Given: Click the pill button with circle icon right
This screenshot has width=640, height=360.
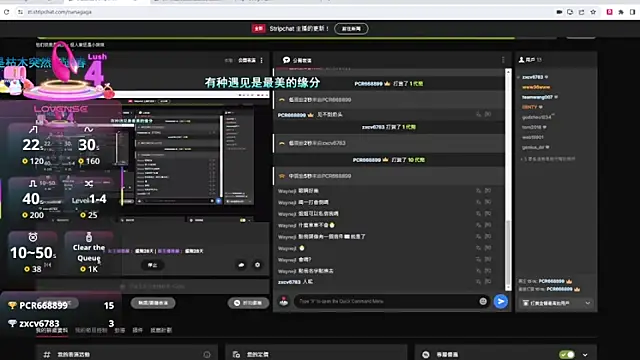Looking at the screenshot, I should pyautogui.click(x=249, y=303).
